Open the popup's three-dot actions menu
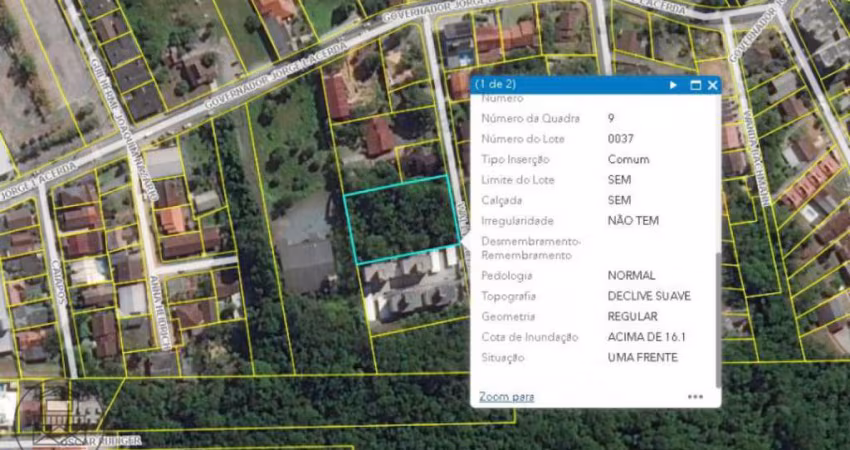Screen dimensions: 850x450 click(x=696, y=397)
